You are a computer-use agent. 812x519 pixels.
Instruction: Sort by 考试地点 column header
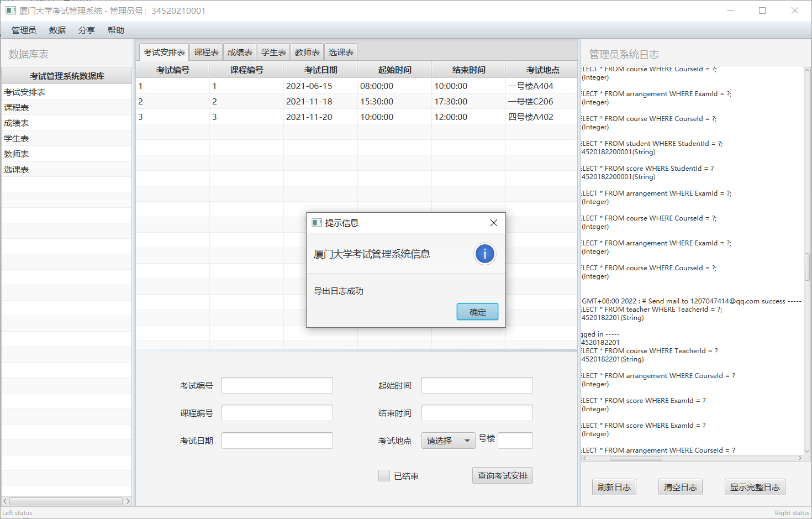[x=542, y=70]
